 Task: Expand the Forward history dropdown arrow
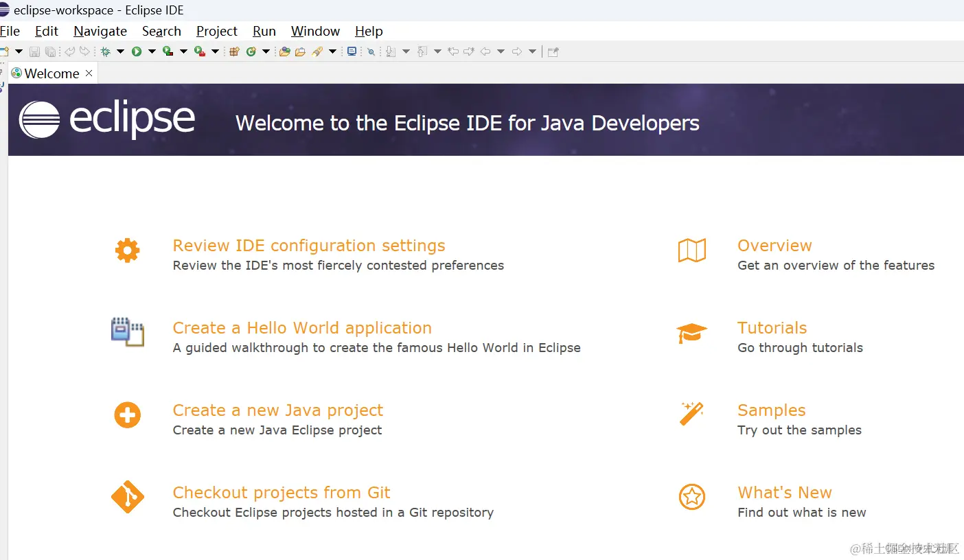point(532,51)
